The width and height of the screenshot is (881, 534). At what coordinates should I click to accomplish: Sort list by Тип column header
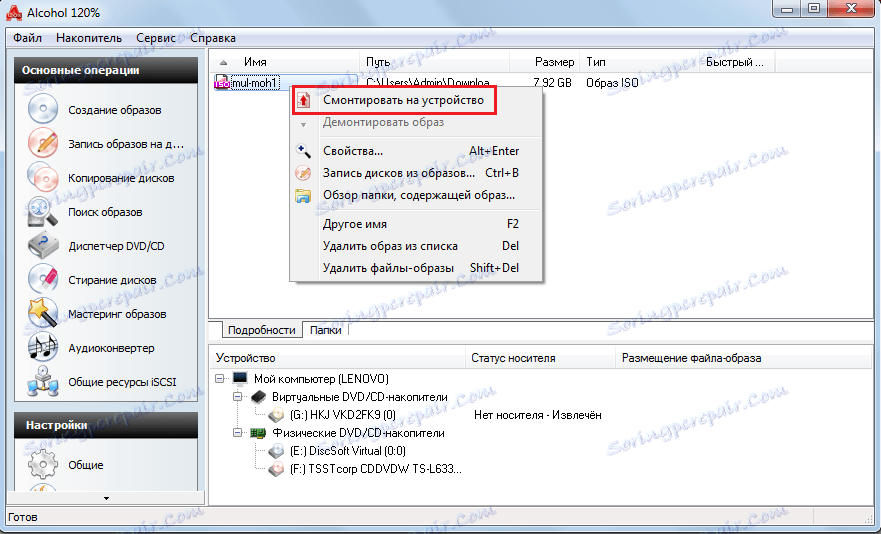(639, 62)
